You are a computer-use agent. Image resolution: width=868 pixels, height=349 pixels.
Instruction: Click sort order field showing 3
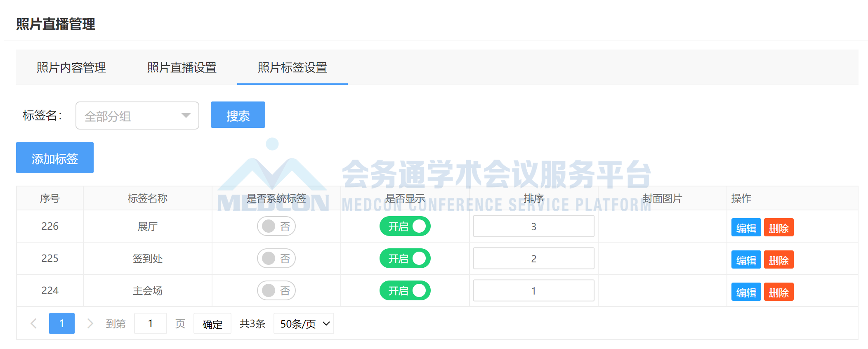pyautogui.click(x=534, y=226)
